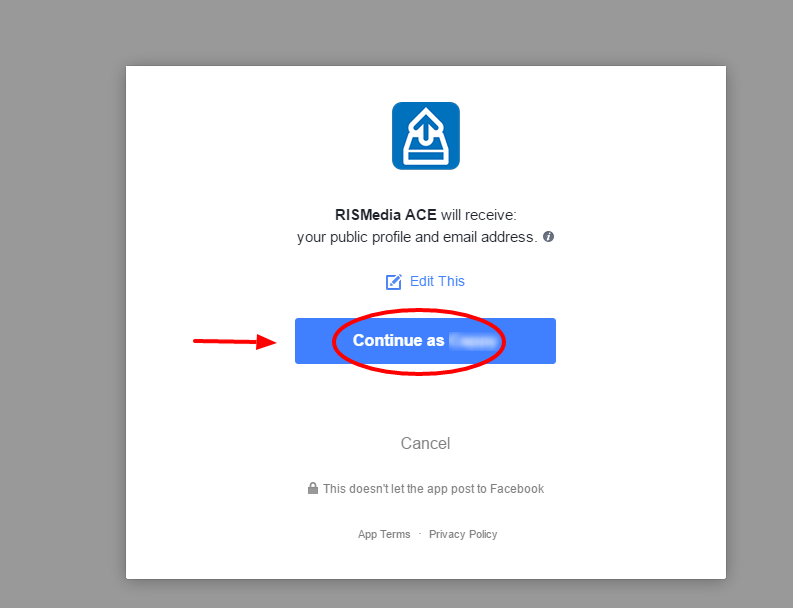The image size is (793, 608).
Task: Click the "will receive:" text
Action: tap(478, 215)
